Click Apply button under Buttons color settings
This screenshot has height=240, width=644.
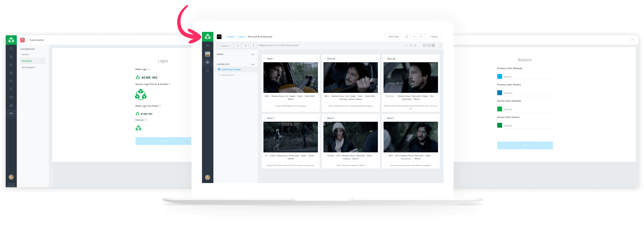coord(525,145)
